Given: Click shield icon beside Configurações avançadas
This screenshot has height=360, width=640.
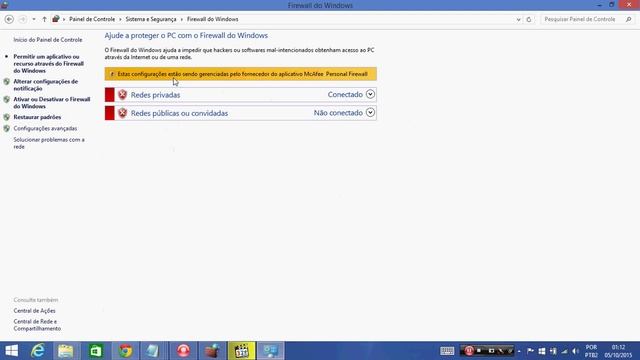Looking at the screenshot, I should [x=7, y=128].
